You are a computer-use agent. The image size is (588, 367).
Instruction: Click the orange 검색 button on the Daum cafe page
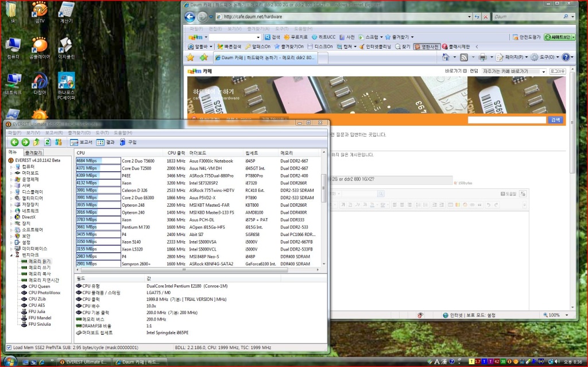[555, 119]
